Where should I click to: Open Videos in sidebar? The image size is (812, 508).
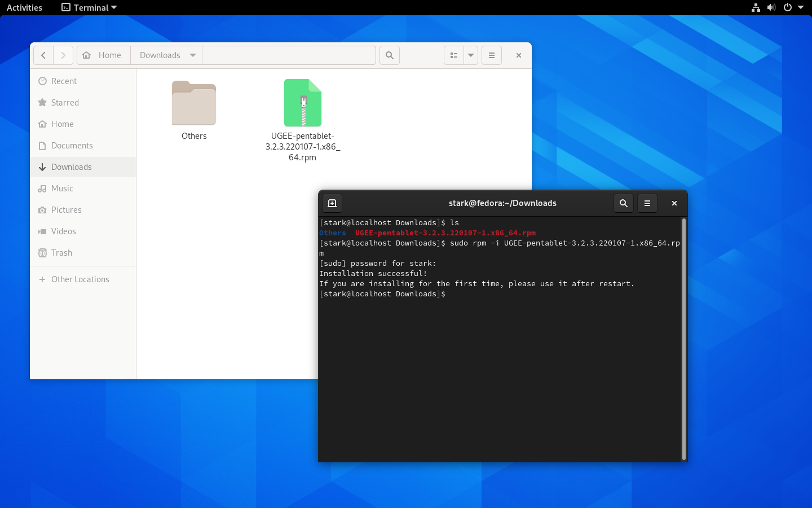(x=83, y=231)
